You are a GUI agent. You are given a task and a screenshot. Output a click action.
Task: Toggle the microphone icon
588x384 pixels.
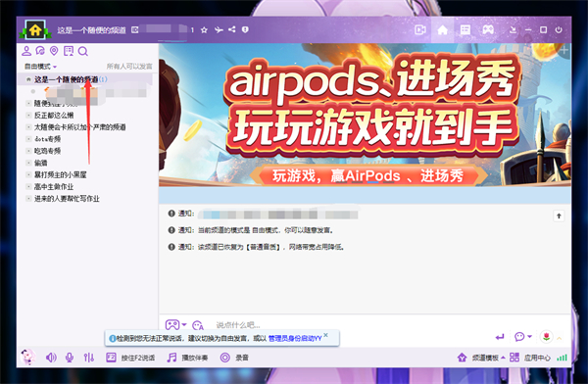[x=70, y=358]
